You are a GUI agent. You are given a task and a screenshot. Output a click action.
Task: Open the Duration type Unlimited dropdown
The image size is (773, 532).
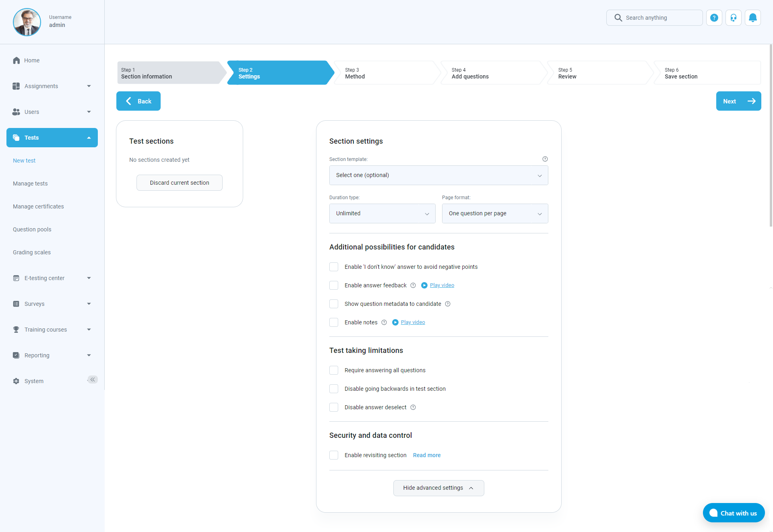(x=382, y=213)
